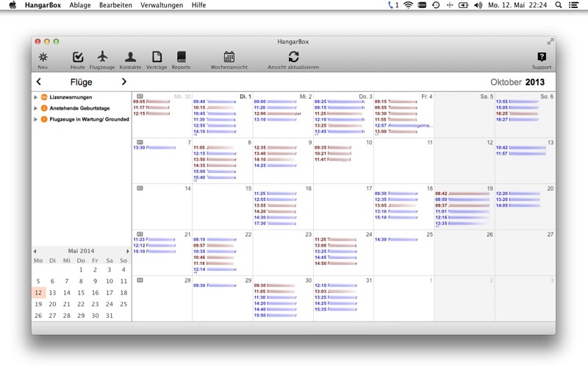Open the Bearbeiten menu
Screen dimensions: 588x368
(115, 5)
